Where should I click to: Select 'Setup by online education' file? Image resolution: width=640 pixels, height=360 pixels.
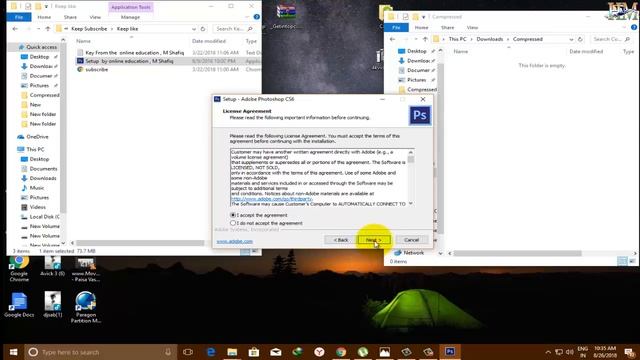click(129, 61)
